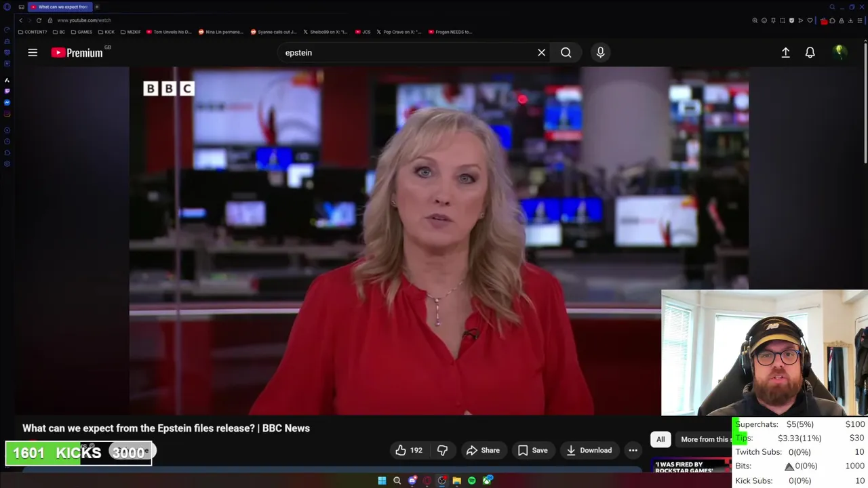Open the GAMES bookmarks folder
This screenshot has width=868, height=488.
click(x=81, y=32)
